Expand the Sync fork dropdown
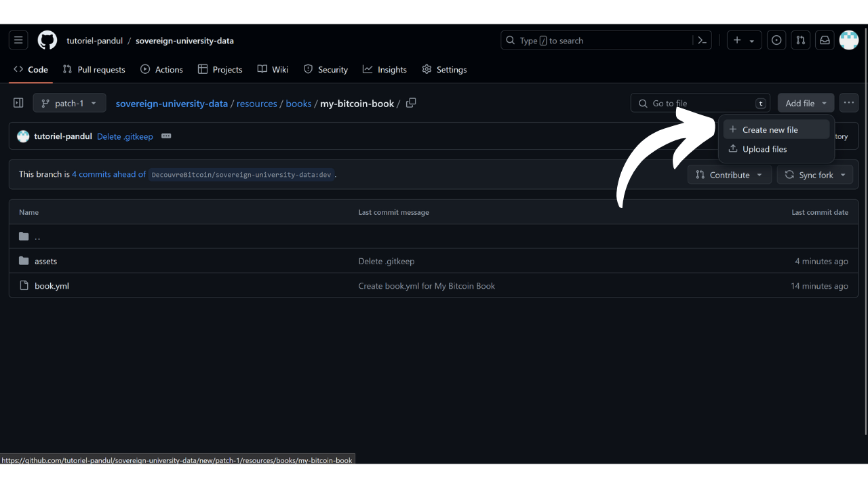The image size is (868, 488). tap(816, 175)
